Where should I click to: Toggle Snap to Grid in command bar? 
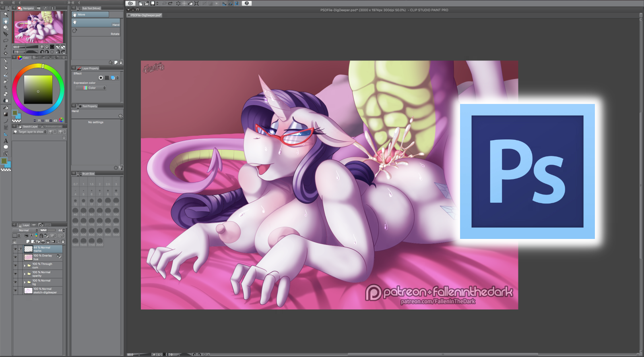tap(237, 3)
